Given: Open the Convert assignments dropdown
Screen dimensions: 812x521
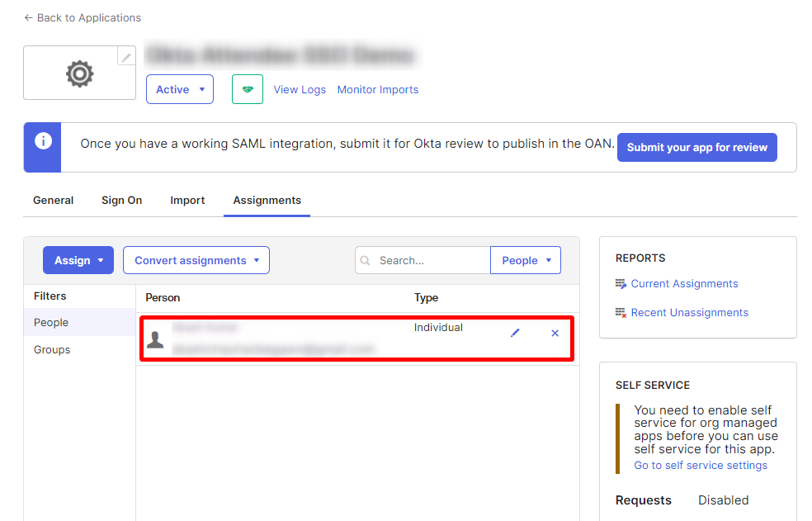Looking at the screenshot, I should click(196, 260).
